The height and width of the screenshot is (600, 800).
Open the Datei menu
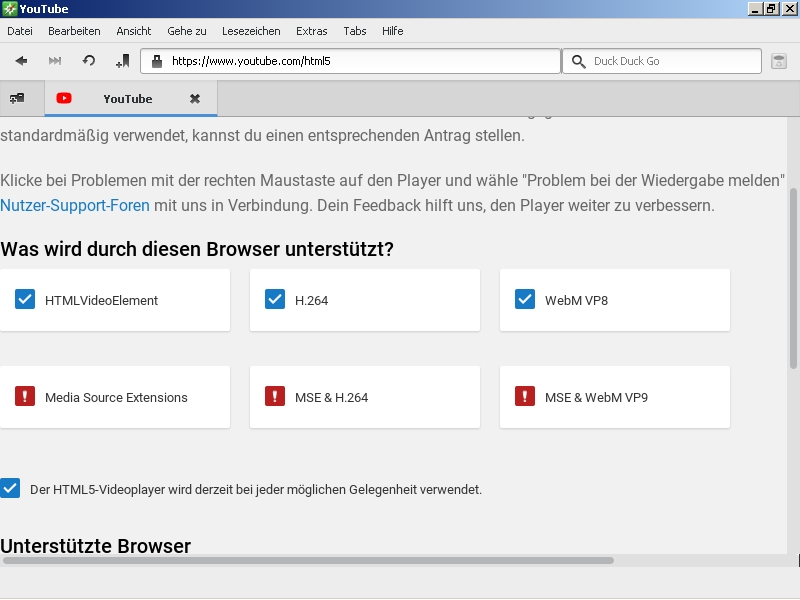[x=20, y=31]
